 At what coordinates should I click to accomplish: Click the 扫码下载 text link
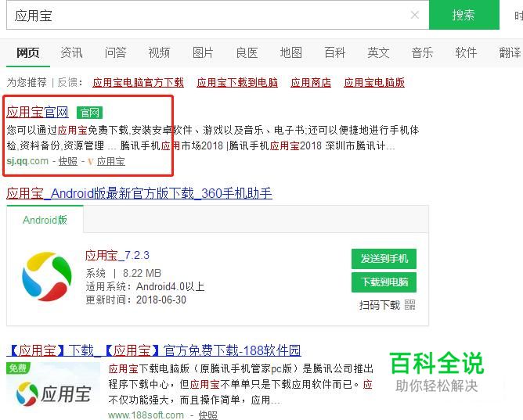point(379,305)
